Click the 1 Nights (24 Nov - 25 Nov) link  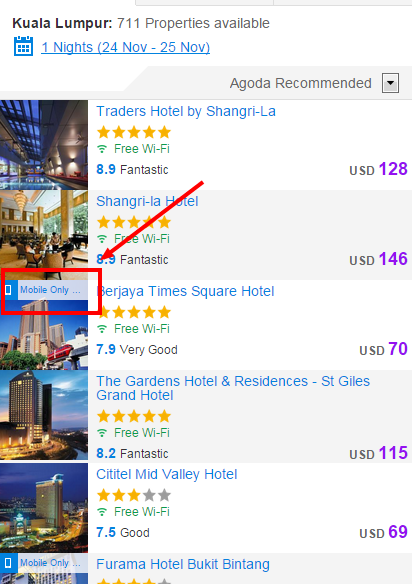point(126,47)
